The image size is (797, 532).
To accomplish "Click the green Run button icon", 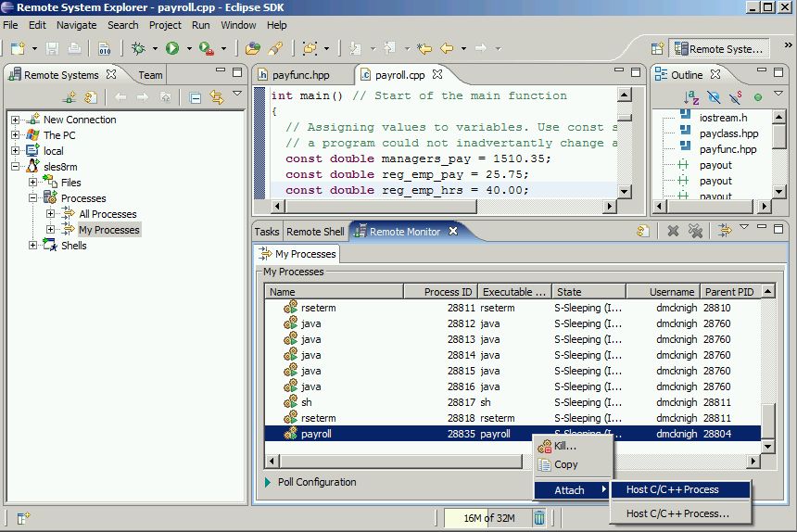I will [172, 48].
